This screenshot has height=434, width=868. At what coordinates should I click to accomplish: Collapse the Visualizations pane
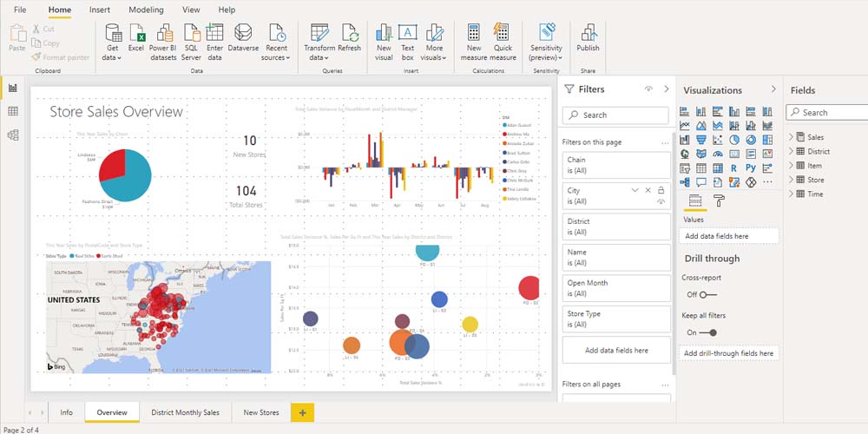(x=773, y=89)
